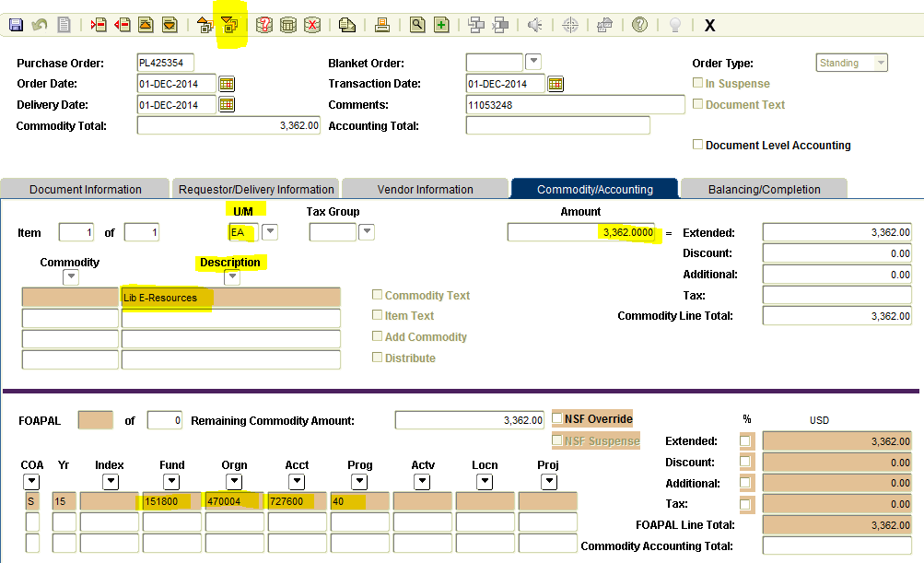Click the house Supplemental Data icon
Image resolution: width=924 pixels, height=563 pixels.
(604, 25)
